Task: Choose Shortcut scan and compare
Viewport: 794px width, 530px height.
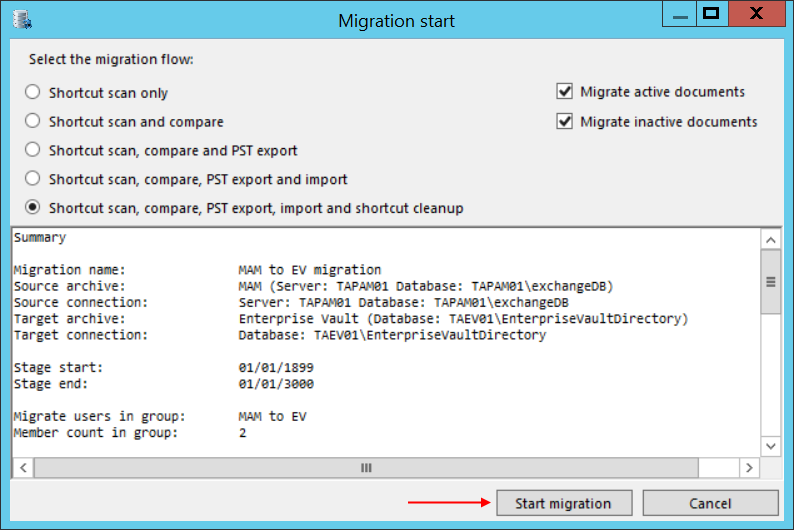Action: (x=33, y=122)
